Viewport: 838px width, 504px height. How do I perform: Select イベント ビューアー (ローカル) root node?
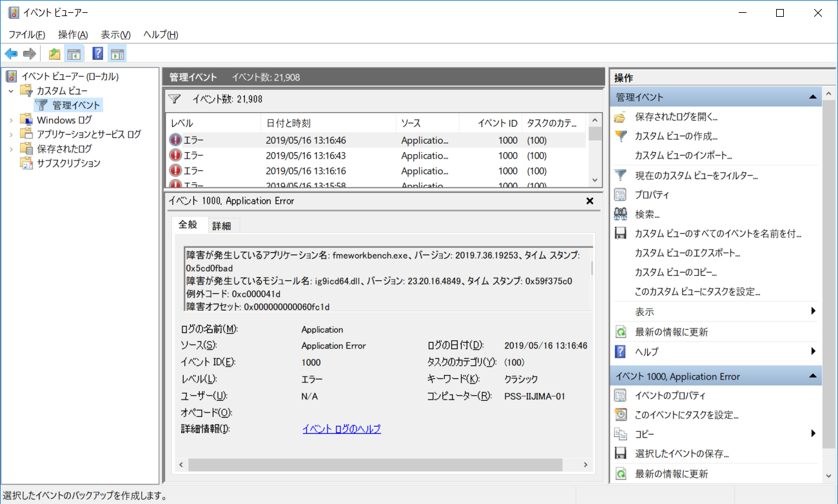point(70,77)
